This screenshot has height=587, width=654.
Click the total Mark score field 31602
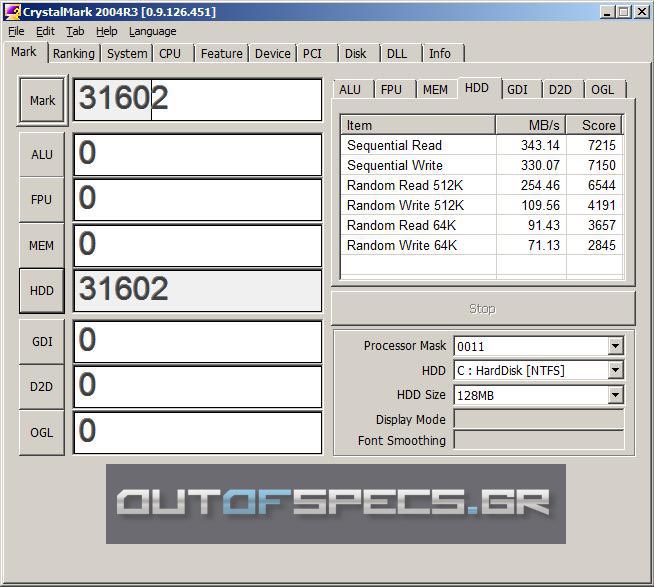(198, 100)
